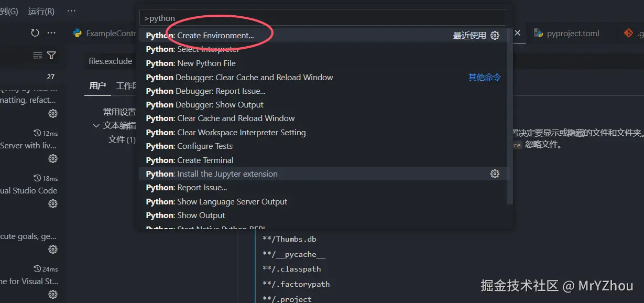Image resolution: width=644 pixels, height=303 pixels.
Task: Select the 用户 settings tab
Action: pos(97,85)
